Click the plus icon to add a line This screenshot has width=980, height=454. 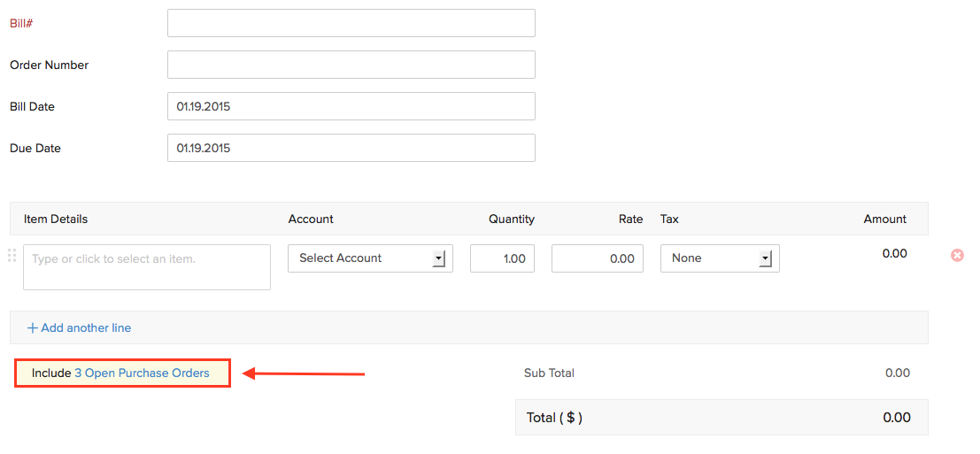(33, 327)
